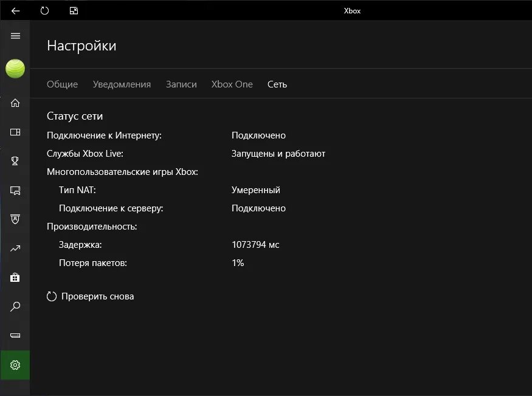Switch to the Записи tab
Image resolution: width=532 pixels, height=396 pixels.
tap(181, 84)
